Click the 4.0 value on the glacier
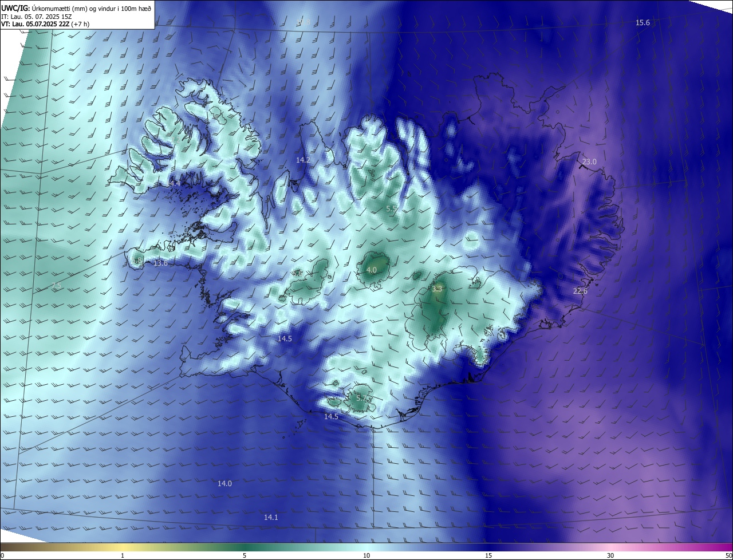Screen dimensions: 733x560 (371, 270)
